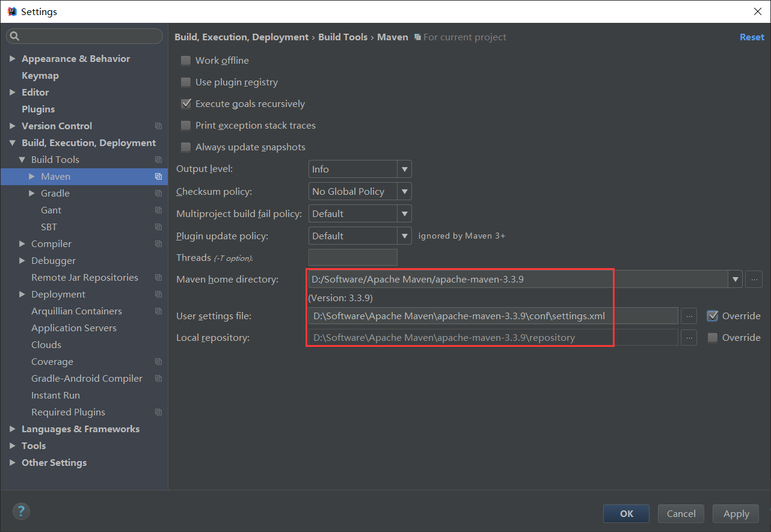The height and width of the screenshot is (532, 771).
Task: Browse for user settings file with ellipsis button
Action: point(689,316)
